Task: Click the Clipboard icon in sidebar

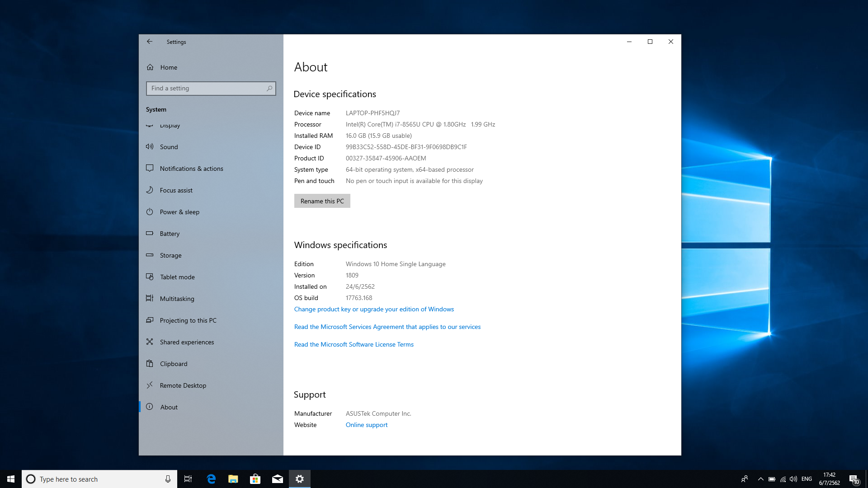Action: [150, 363]
